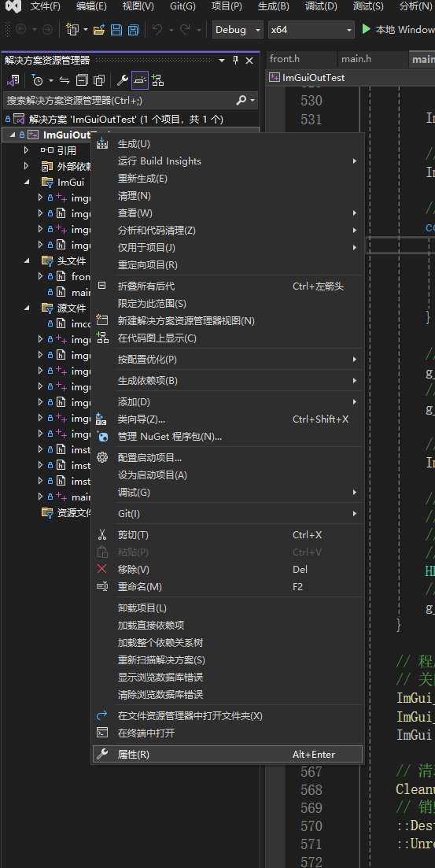Open the Solution Explorer window position dropdown arrow
This screenshot has width=435, height=868.
tap(221, 61)
